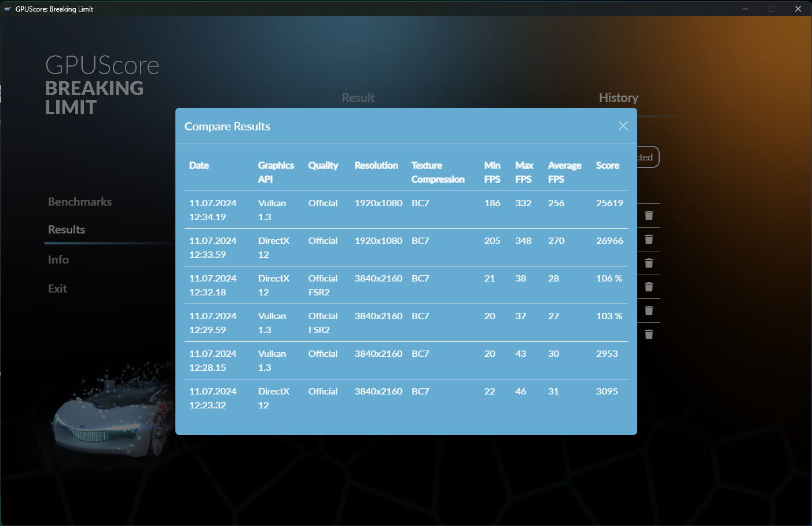Screen dimensions: 812x526
Task: Click the GPUScore app icon in title bar
Action: 8,9
